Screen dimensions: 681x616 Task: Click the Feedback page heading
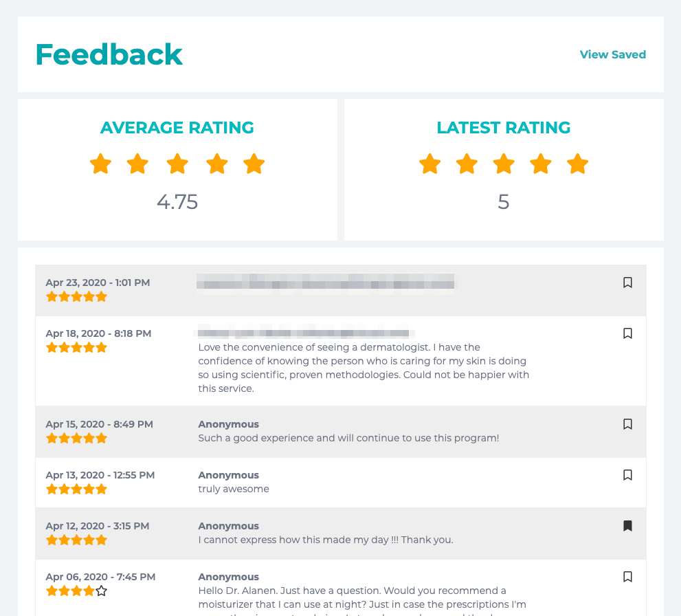pyautogui.click(x=109, y=55)
